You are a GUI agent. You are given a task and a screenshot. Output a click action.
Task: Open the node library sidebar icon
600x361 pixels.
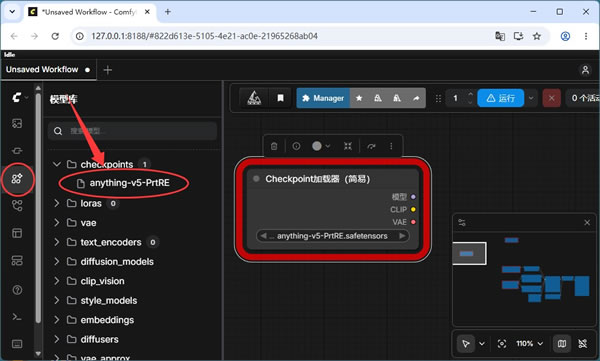pyautogui.click(x=17, y=150)
